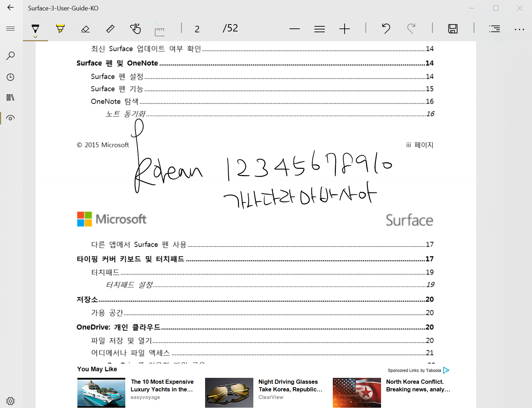Open the night driving glasses ad image
This screenshot has width=532, height=408.
coord(229,393)
